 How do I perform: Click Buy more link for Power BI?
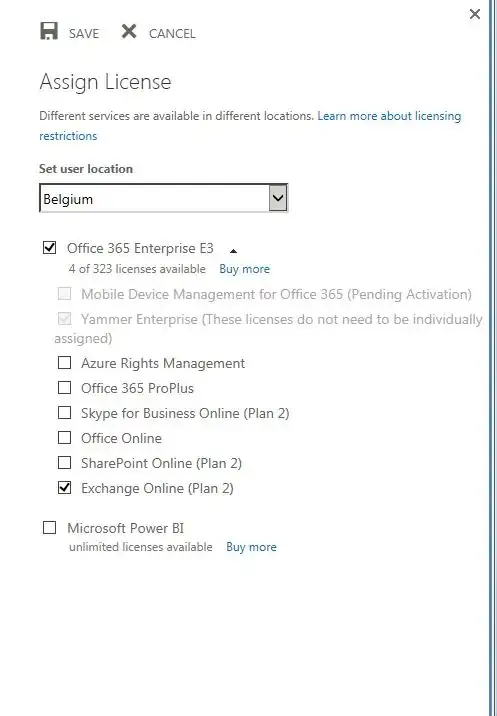251,547
